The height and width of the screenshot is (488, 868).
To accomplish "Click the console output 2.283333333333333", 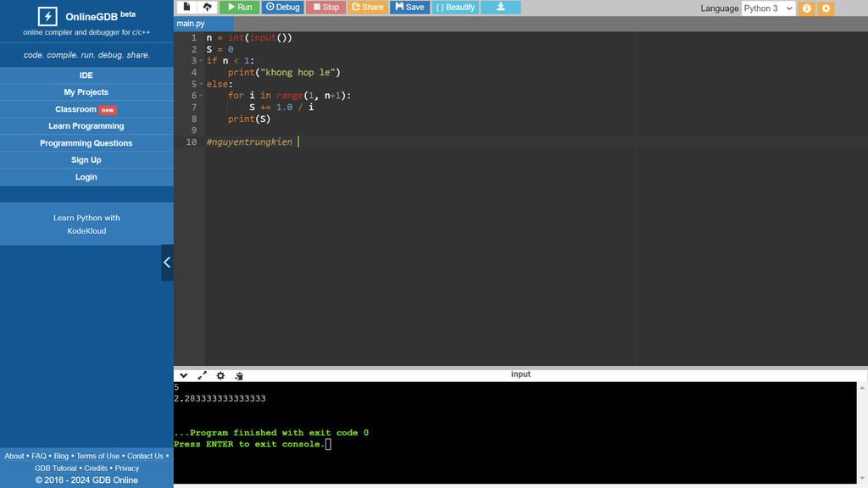I will click(220, 398).
